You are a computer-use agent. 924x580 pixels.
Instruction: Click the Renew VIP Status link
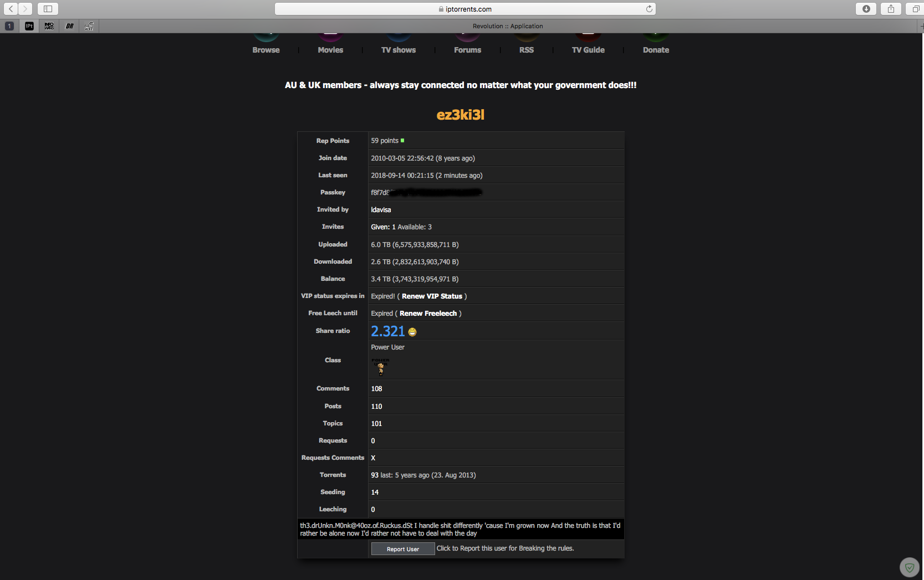coord(432,296)
